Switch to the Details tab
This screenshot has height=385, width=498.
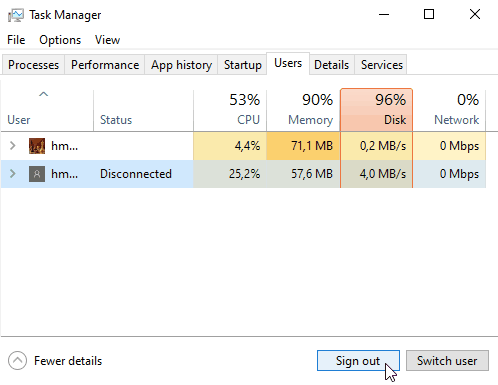point(332,65)
